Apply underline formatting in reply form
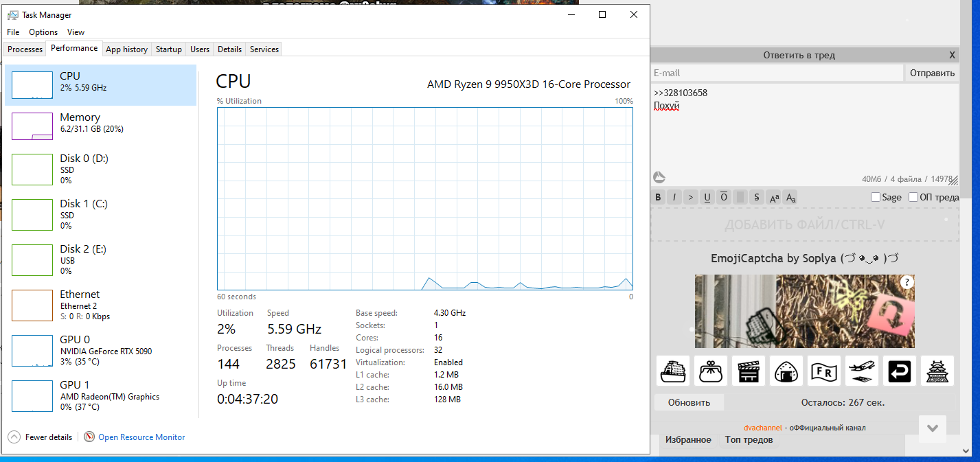 707,197
